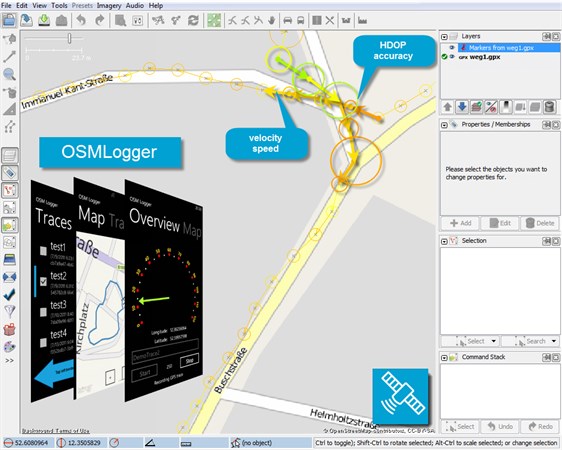Hide the Markers from weg1.gpx layer eye
Viewport: 562px width, 450px height.
point(452,48)
